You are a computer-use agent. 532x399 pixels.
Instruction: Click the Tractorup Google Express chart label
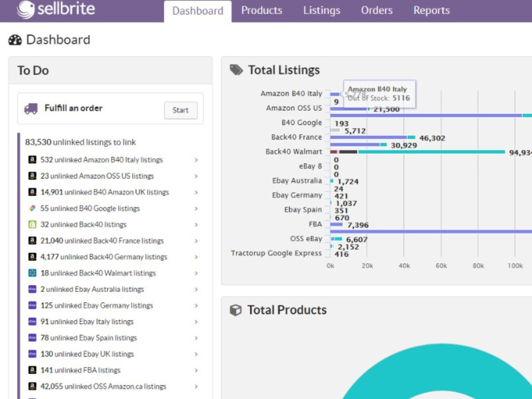tap(276, 253)
